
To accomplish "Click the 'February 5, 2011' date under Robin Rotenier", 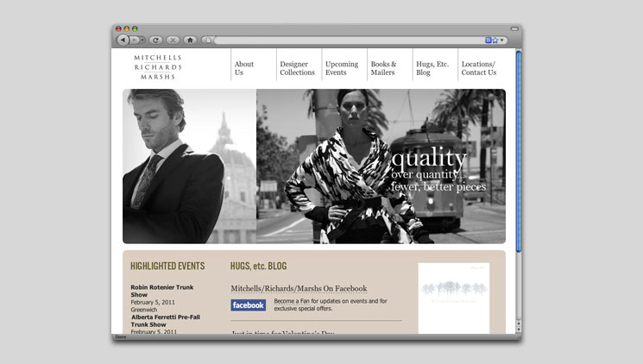I will pyautogui.click(x=153, y=302).
